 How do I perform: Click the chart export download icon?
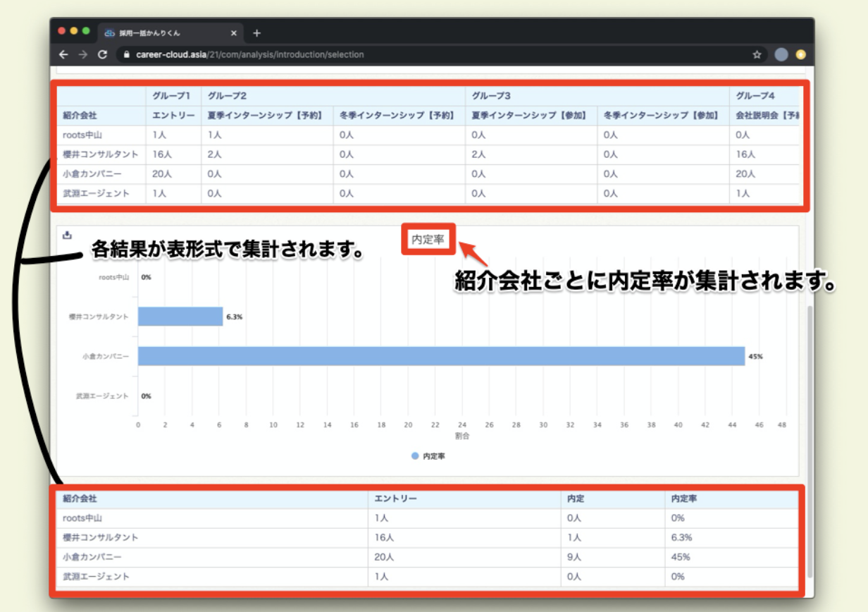[68, 235]
